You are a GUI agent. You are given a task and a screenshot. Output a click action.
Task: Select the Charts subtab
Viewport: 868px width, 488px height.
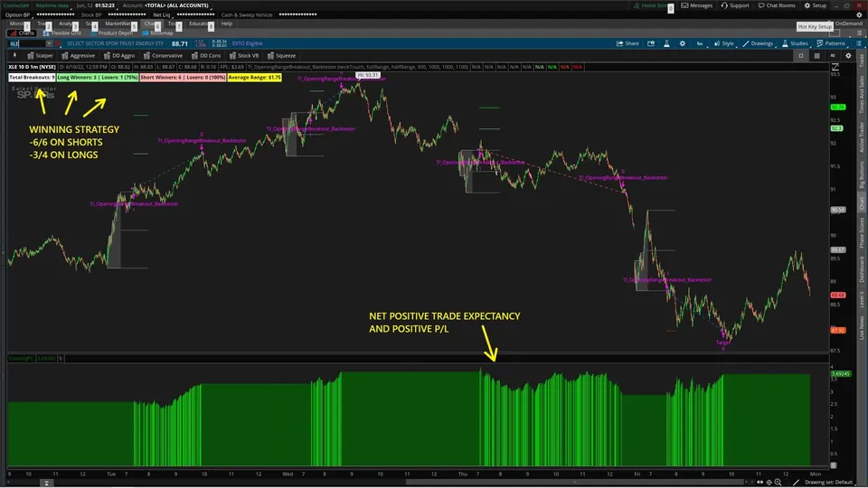(x=22, y=33)
